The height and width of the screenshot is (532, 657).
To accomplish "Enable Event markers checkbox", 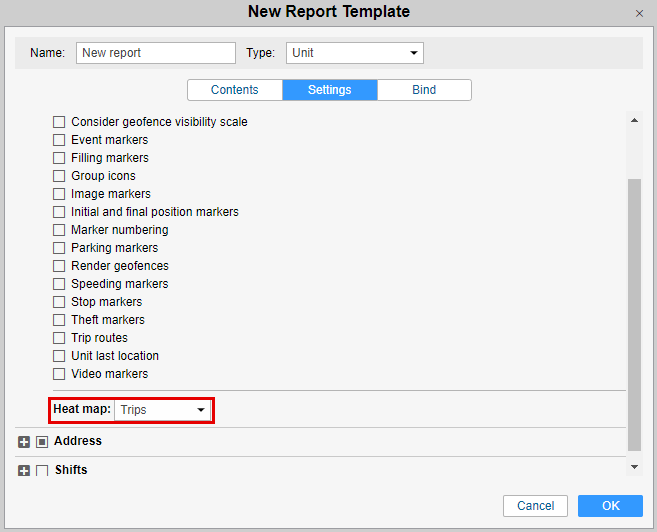I will click(x=59, y=140).
